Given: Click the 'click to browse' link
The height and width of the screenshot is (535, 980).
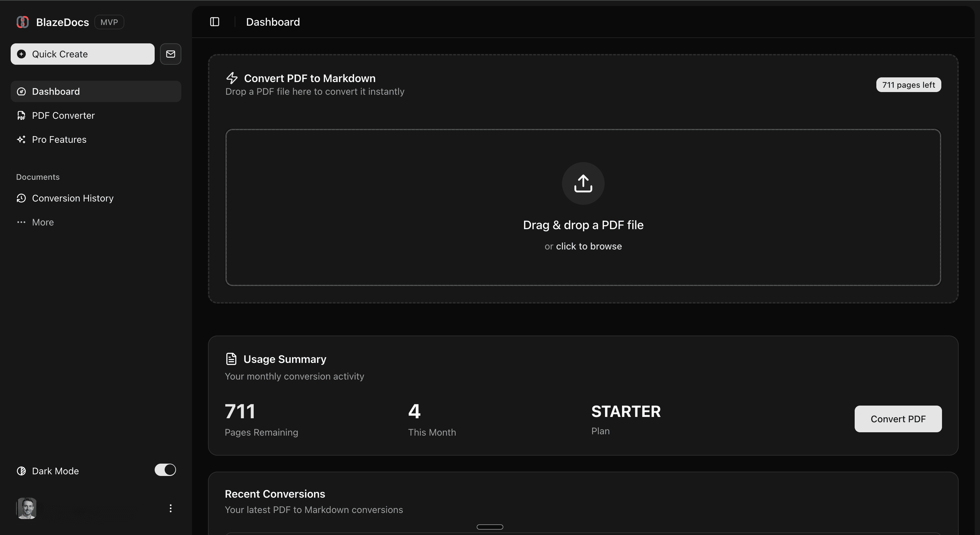Looking at the screenshot, I should coord(589,246).
